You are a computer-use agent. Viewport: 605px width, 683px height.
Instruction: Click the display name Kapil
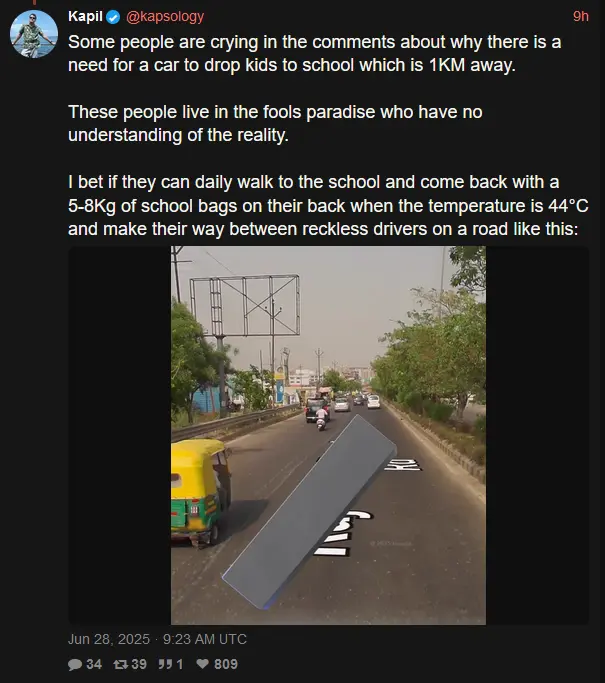85,17
